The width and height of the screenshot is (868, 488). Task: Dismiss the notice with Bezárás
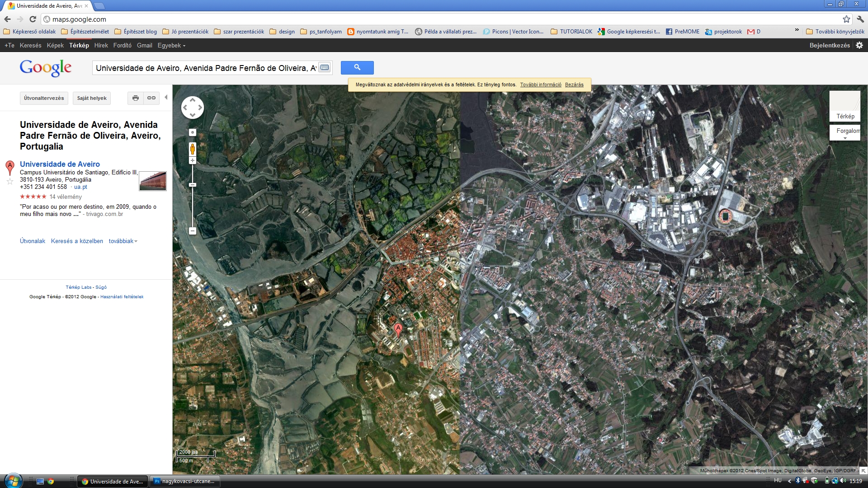(x=574, y=84)
